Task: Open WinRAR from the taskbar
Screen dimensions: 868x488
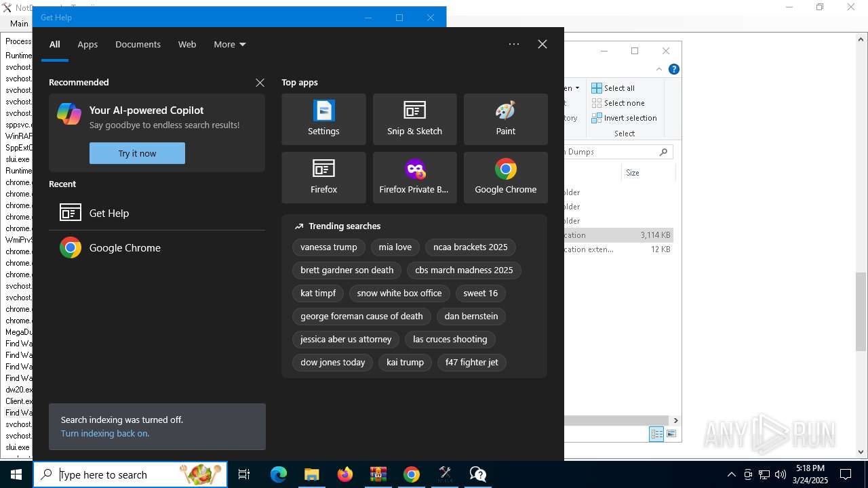Action: [378, 474]
